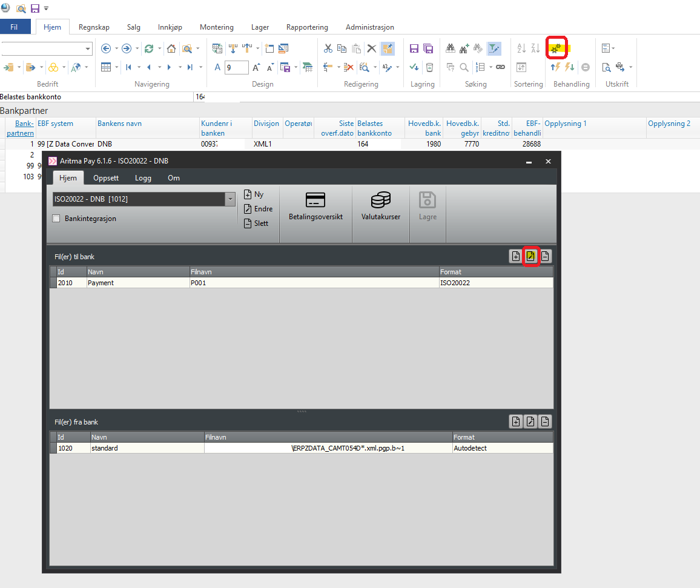
Task: Click the edit file icon under Fil(er) til bank
Action: (x=530, y=256)
